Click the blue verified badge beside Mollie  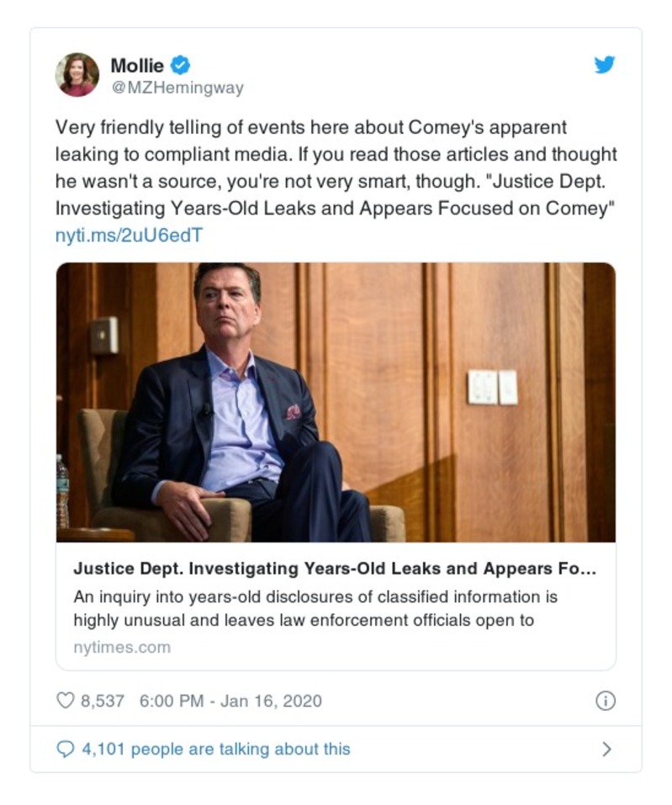tap(181, 65)
